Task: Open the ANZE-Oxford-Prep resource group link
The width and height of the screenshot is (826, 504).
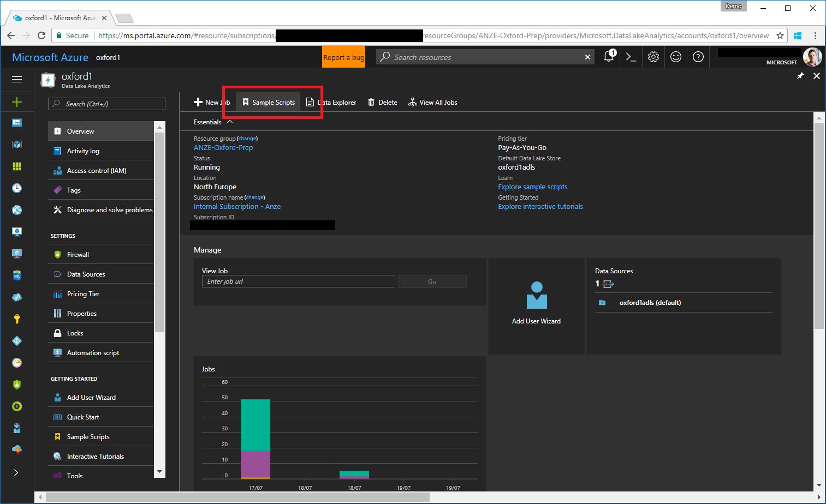Action: coord(223,147)
